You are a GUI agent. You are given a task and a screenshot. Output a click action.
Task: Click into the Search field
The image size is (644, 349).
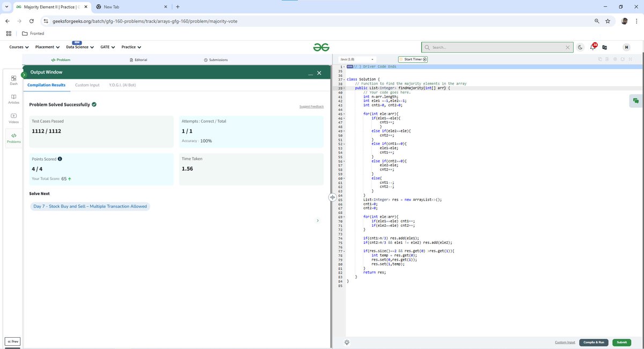(x=497, y=47)
